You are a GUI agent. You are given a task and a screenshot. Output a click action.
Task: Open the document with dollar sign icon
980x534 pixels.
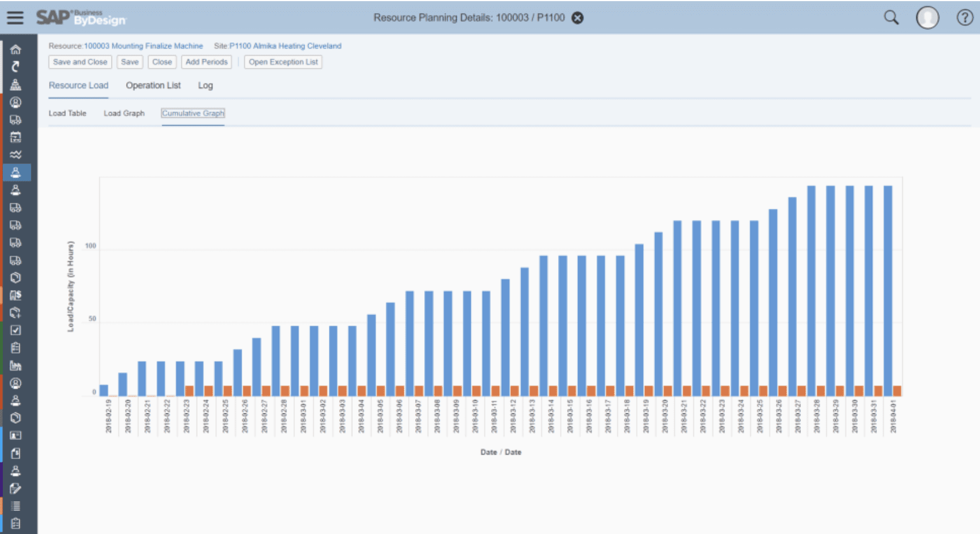(x=16, y=295)
